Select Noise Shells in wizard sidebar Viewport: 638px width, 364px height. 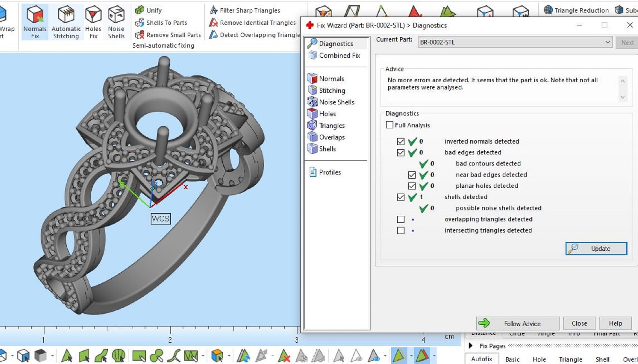331,102
